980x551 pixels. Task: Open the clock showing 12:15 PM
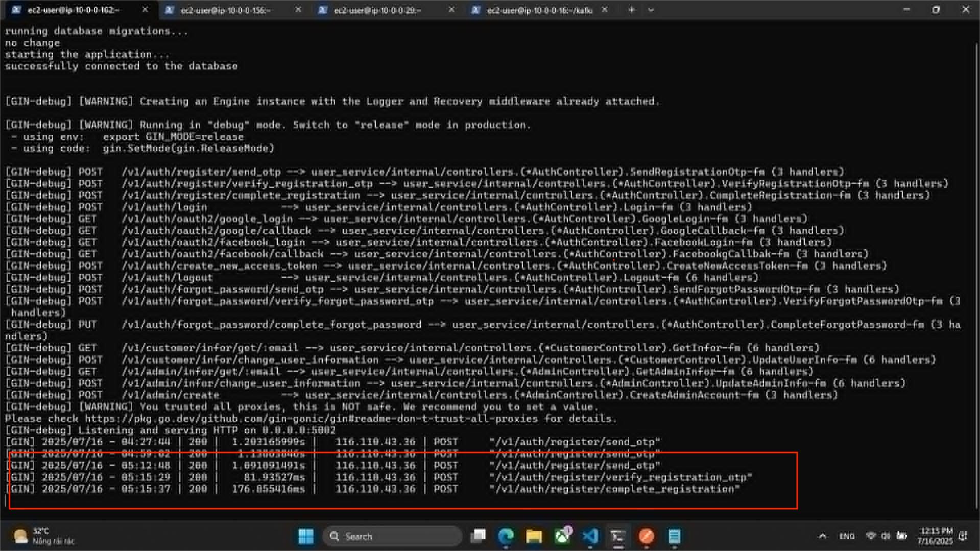pos(935,536)
